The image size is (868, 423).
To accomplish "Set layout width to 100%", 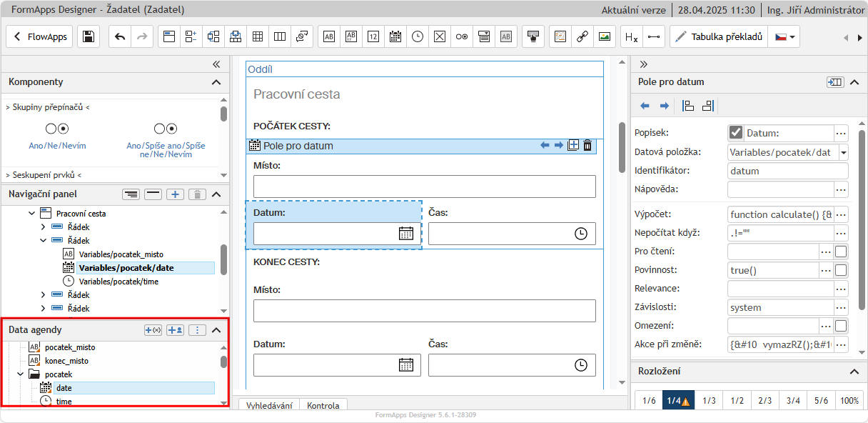I will (849, 401).
